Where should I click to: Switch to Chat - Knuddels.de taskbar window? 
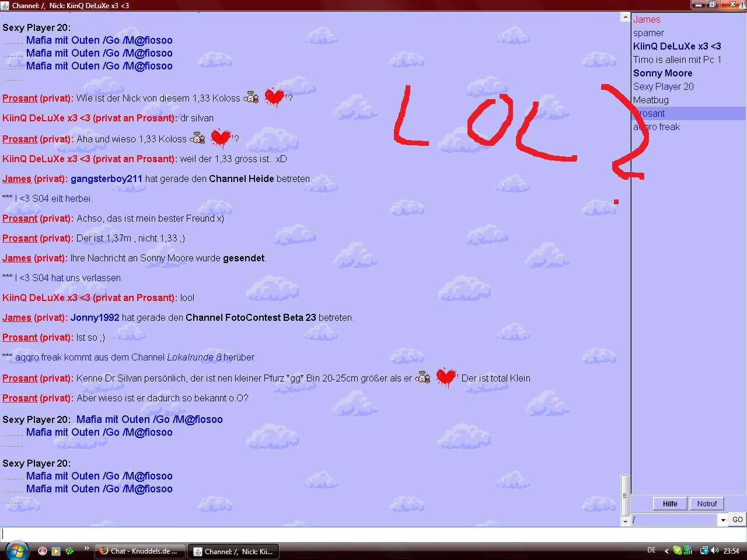[139, 551]
